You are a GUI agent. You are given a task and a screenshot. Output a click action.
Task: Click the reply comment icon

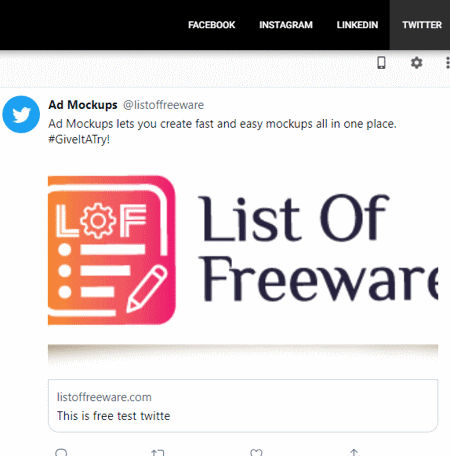click(61, 452)
